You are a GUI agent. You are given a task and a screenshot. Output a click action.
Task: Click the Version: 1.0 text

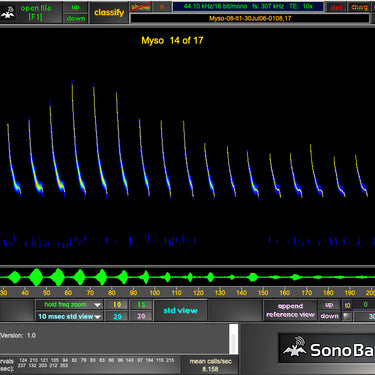click(18, 335)
